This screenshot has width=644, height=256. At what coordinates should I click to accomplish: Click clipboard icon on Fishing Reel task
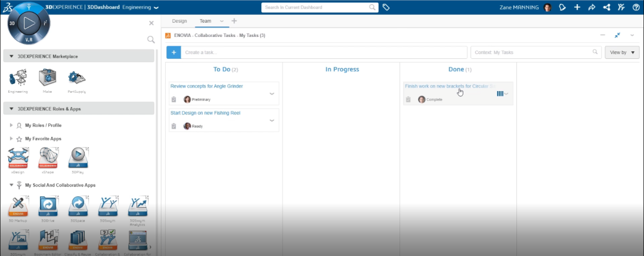174,126
